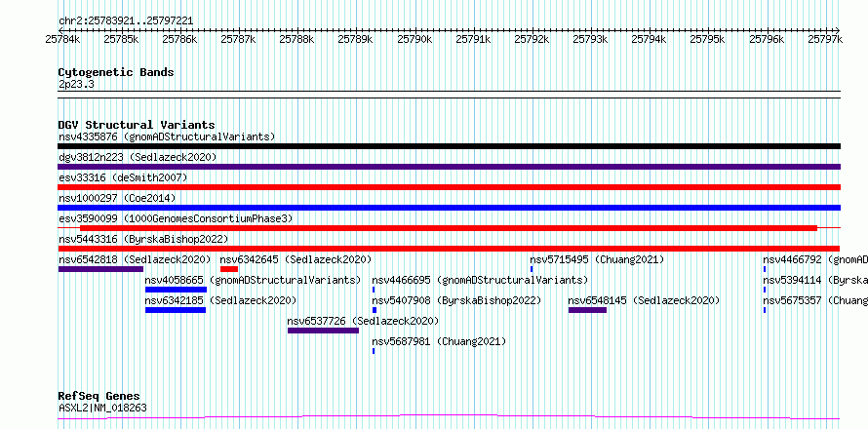Click the chr2:25783921..25797221 region label
Screen dimensions: 868x429
(x=126, y=21)
